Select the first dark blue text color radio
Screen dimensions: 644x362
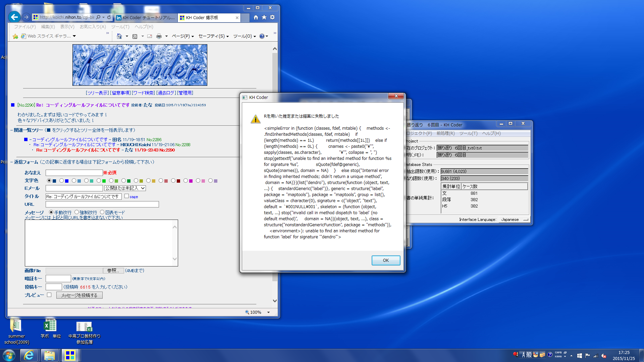coord(49,181)
